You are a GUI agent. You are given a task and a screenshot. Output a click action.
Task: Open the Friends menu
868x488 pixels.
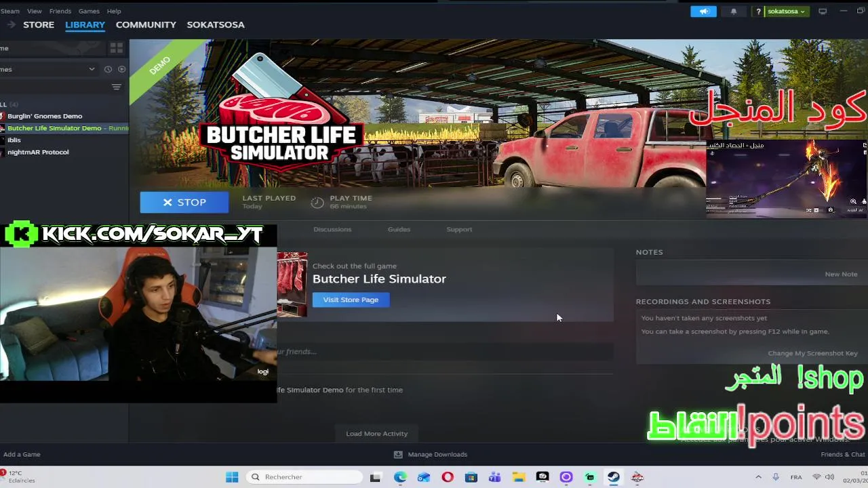coord(60,11)
